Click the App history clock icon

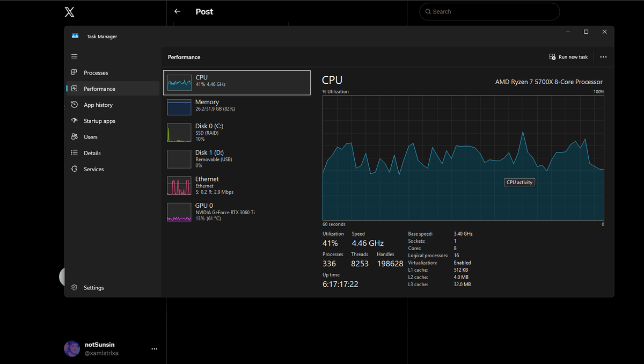tap(74, 105)
